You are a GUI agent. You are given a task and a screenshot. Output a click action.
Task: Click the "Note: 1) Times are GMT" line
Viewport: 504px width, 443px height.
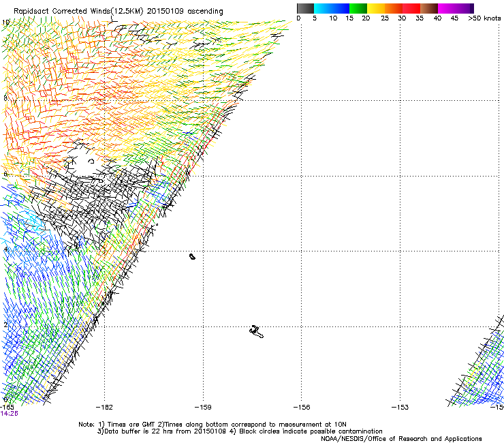point(212,425)
